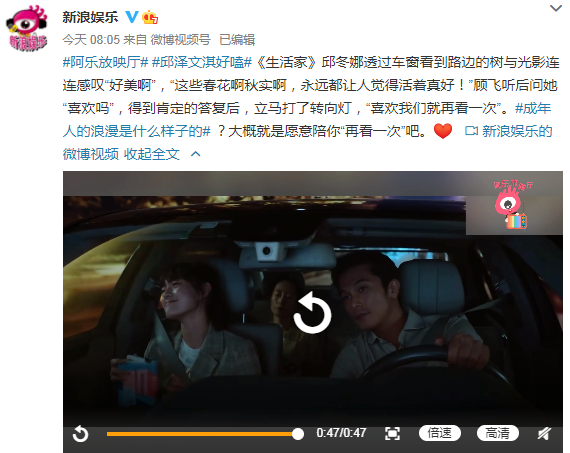Toggle fullscreen mode for the video
This screenshot has height=453, width=570.
click(392, 433)
